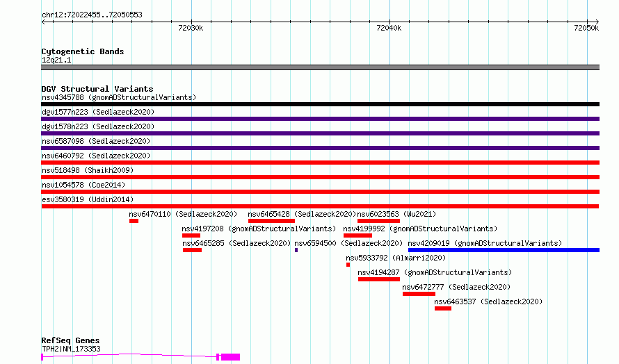619x364 pixels.
Task: Open esv3580319 (Uddin2014) label
Action: 88,199
